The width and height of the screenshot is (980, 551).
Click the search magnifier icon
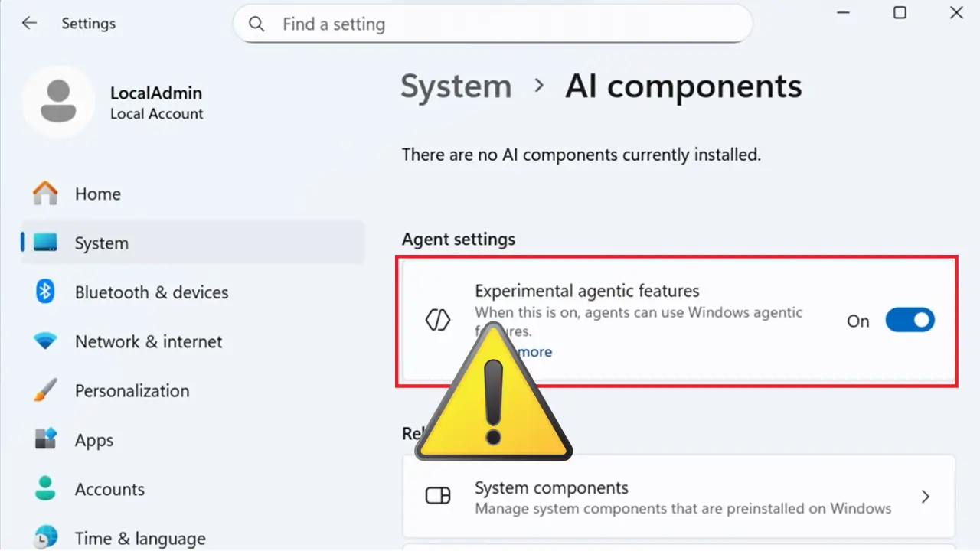(257, 24)
